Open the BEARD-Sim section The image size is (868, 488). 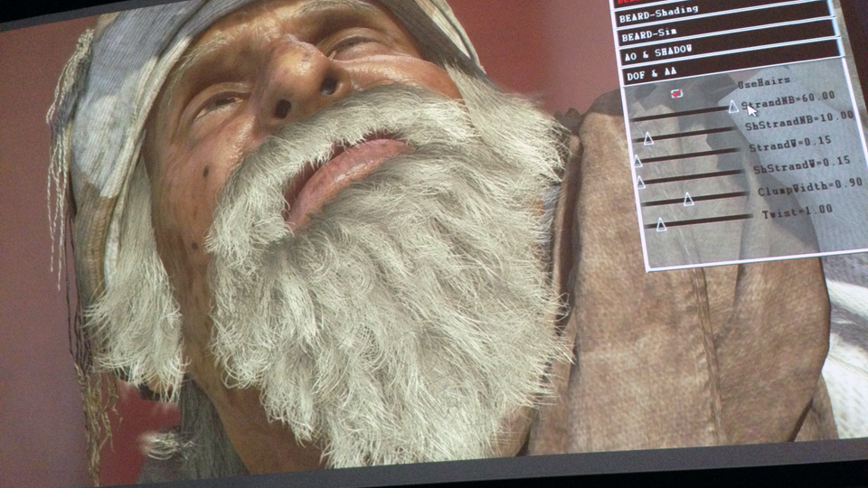[726, 33]
